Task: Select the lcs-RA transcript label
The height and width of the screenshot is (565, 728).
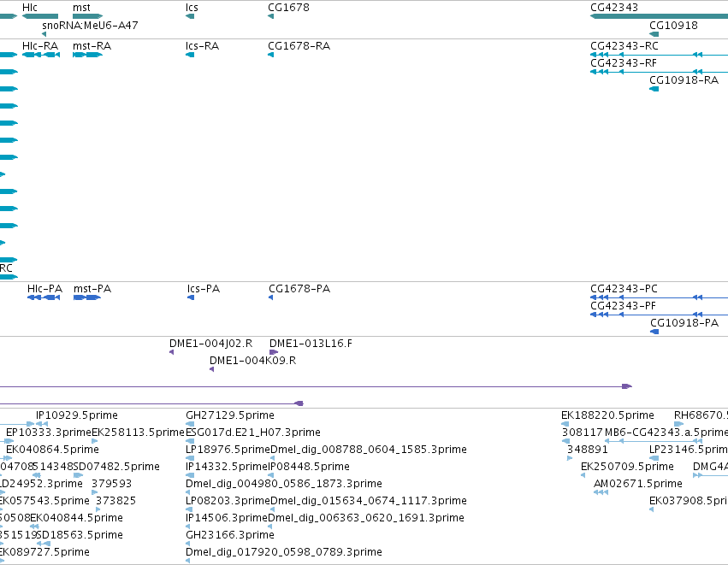Action: pos(202,46)
